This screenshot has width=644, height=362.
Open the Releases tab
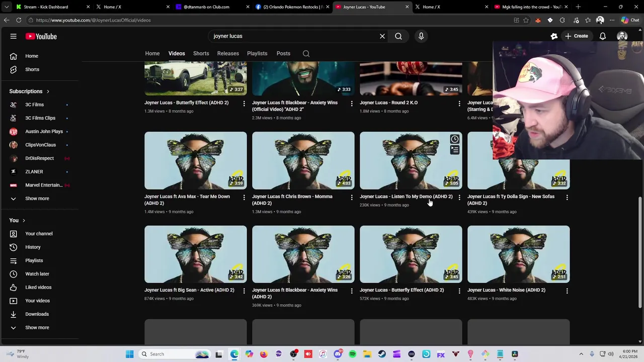point(228,53)
